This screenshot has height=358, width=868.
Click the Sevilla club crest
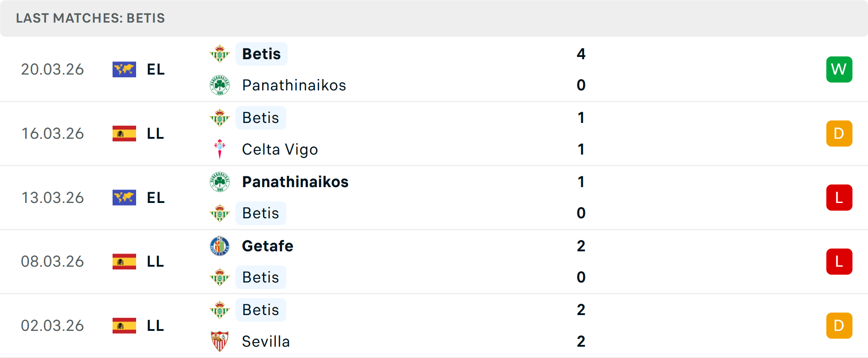tap(220, 341)
